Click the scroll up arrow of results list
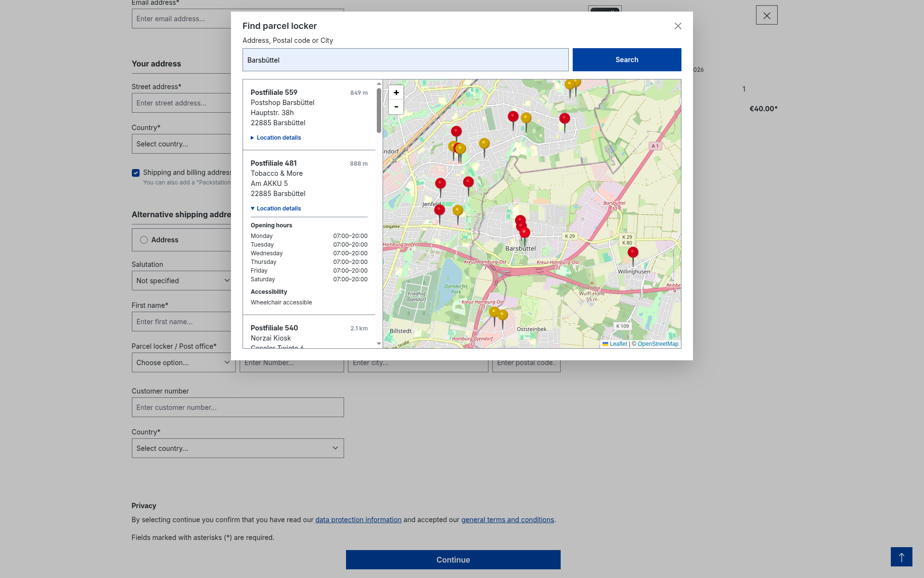 click(x=379, y=84)
